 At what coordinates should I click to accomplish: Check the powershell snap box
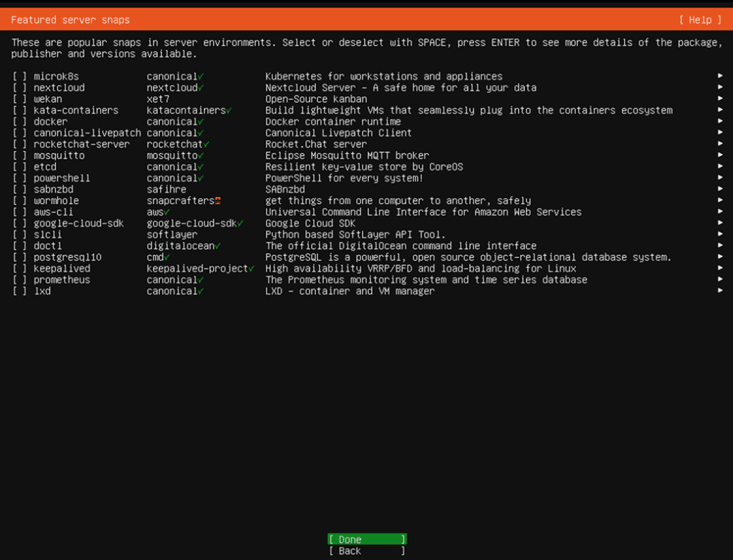pyautogui.click(x=19, y=178)
